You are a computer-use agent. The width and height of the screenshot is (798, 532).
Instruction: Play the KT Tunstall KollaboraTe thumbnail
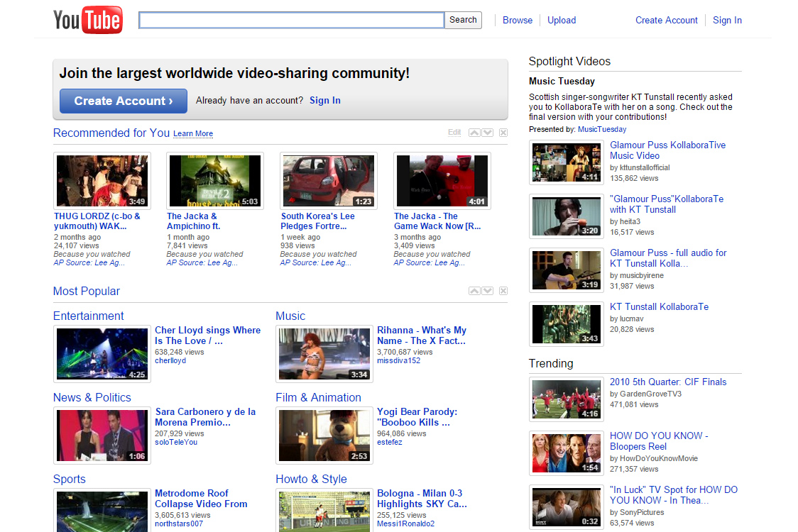[566, 324]
